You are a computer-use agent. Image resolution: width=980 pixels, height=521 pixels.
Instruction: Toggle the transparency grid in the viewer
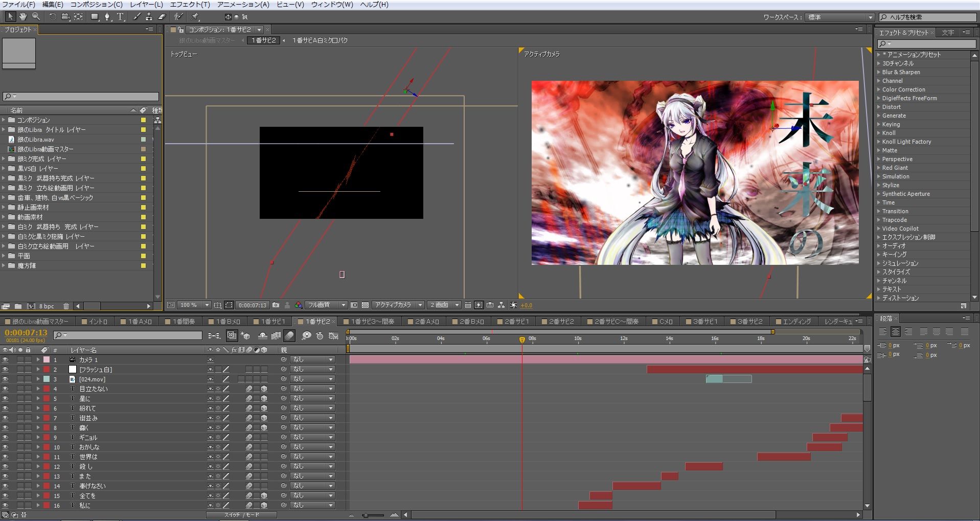(366, 305)
